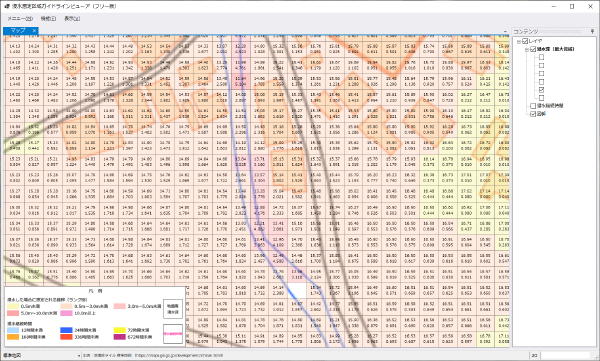Enable the first unchecked sub-layer checkbox

[x=541, y=57]
